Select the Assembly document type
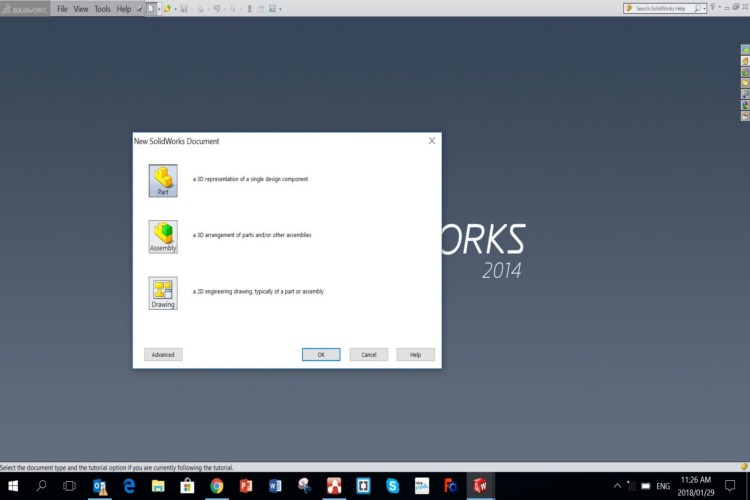This screenshot has height=500, width=750. (163, 236)
